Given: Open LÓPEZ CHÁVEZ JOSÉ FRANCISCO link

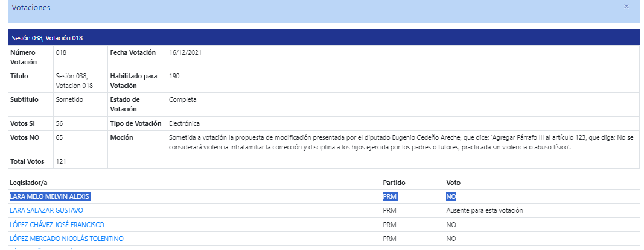Looking at the screenshot, I should point(57,225).
